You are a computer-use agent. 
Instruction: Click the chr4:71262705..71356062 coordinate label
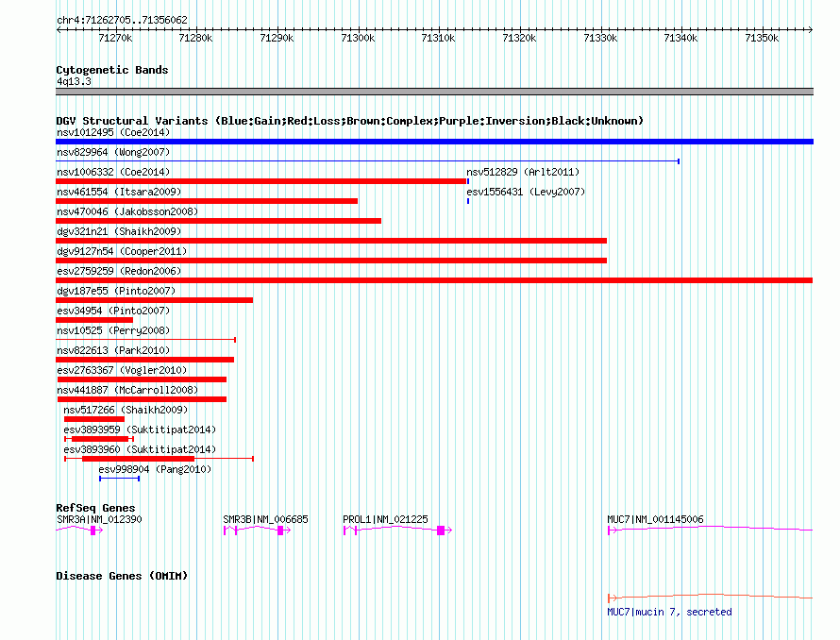pyautogui.click(x=122, y=20)
